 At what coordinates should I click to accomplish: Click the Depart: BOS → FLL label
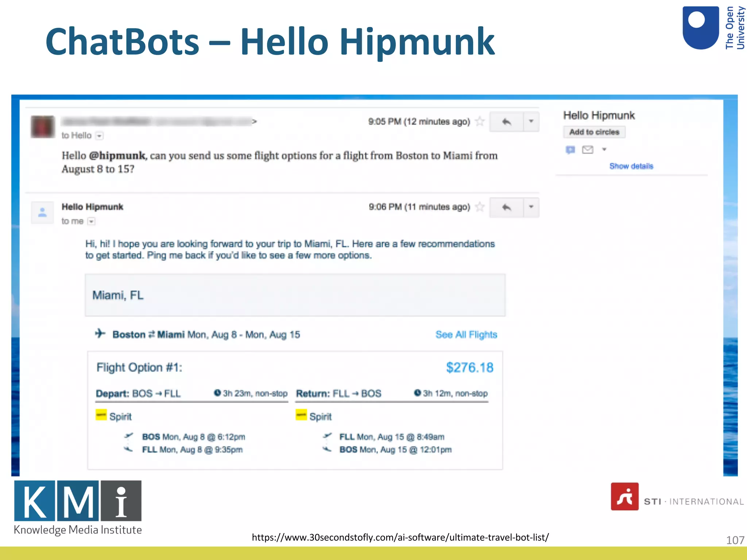click(138, 394)
